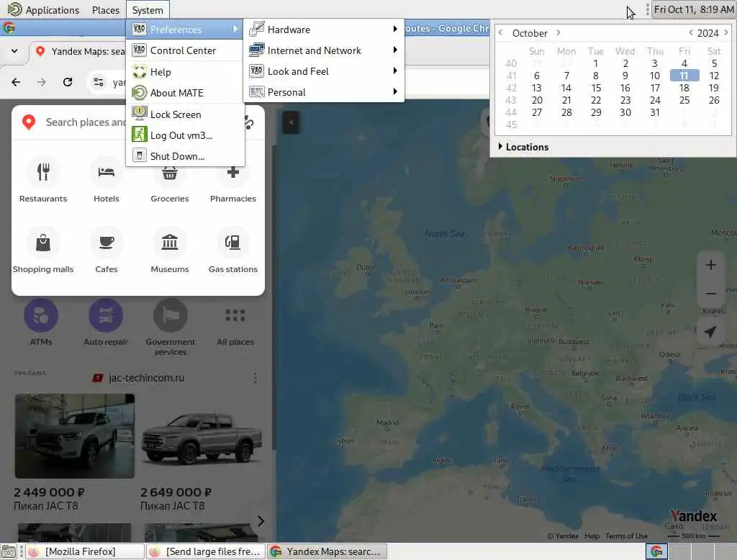The image size is (737, 560).
Task: Click show desktop icon in bottom panel
Action: (x=9, y=551)
